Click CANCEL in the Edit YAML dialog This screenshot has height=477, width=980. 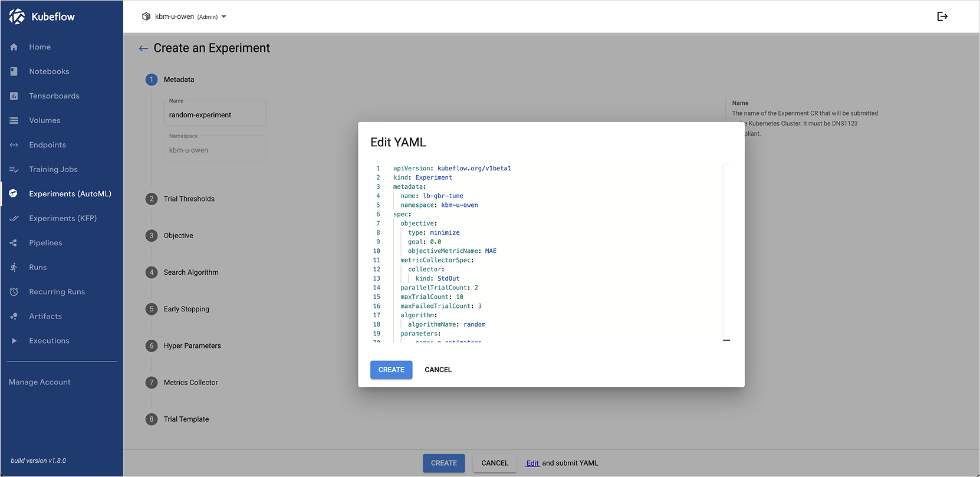(x=438, y=370)
